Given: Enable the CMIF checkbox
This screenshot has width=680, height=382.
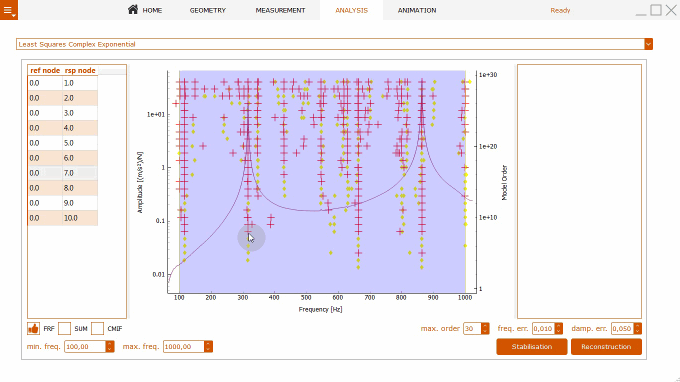Looking at the screenshot, I should tap(98, 329).
